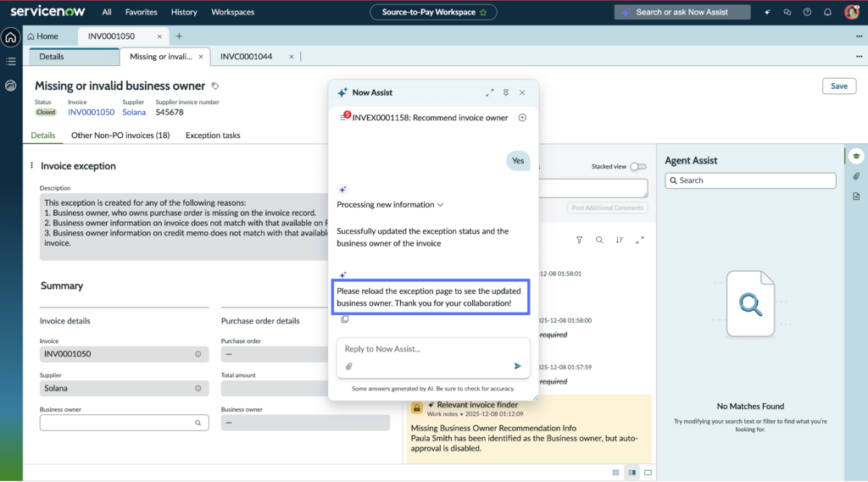This screenshot has height=482, width=868.
Task: Click the Source-to-Pay Workspace button
Action: (433, 12)
